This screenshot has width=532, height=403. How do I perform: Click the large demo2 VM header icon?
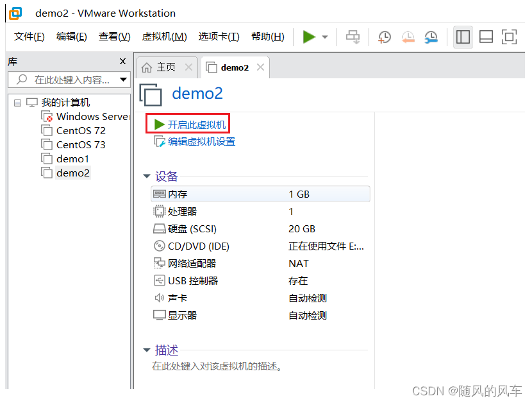point(151,94)
